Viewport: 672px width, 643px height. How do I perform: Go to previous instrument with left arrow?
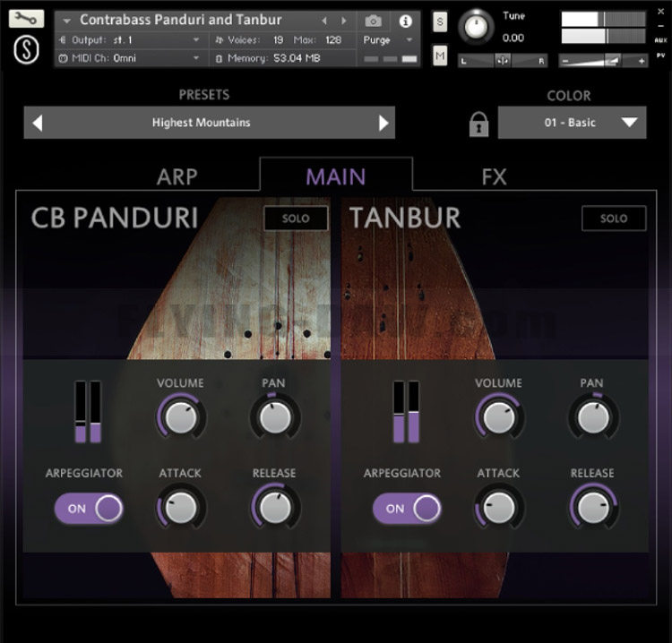324,21
